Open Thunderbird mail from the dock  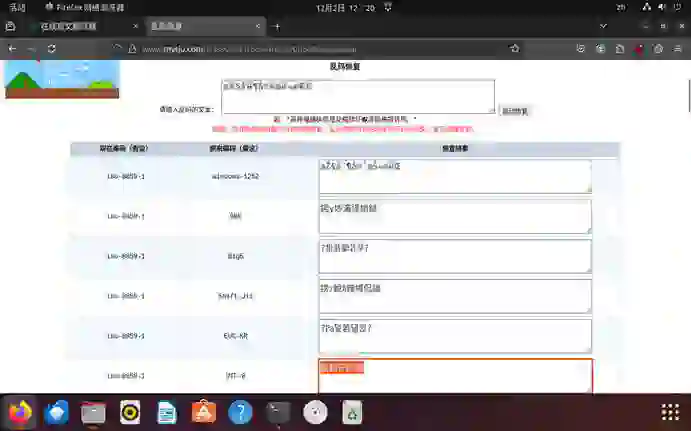(57, 412)
